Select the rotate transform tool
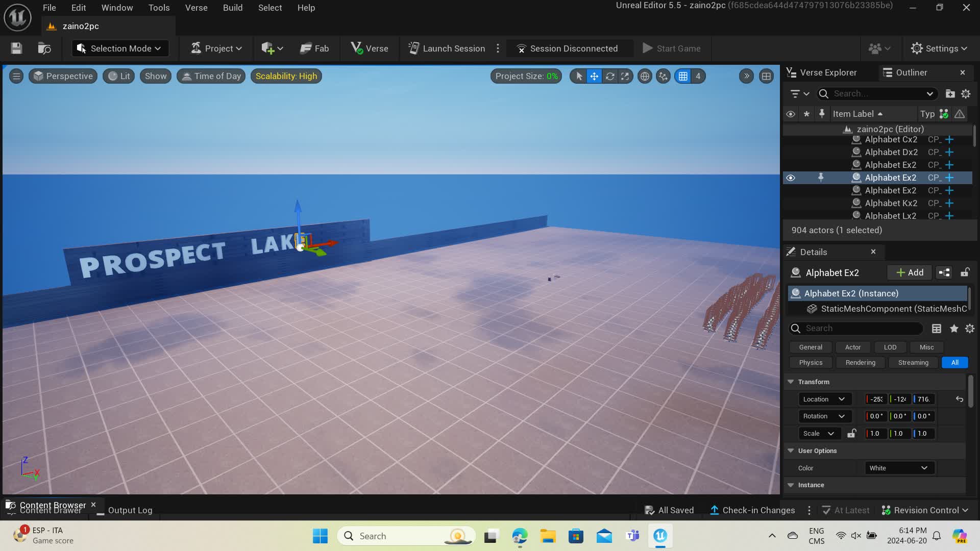 [x=609, y=77]
